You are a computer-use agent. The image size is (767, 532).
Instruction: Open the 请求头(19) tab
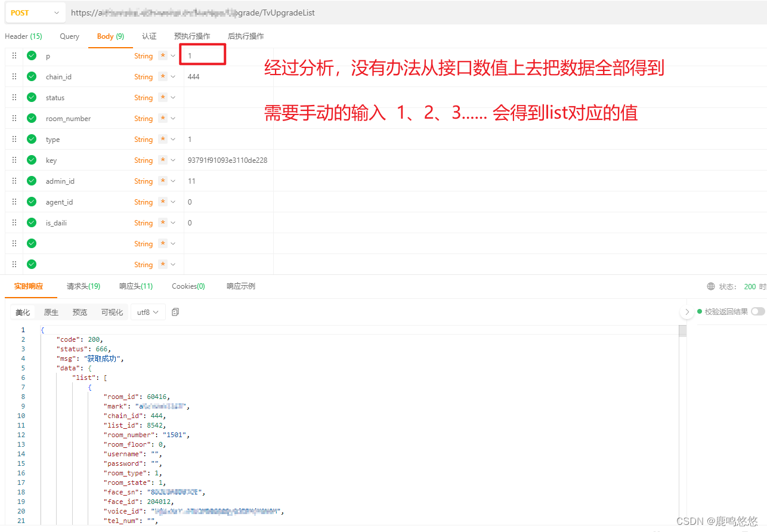click(83, 286)
